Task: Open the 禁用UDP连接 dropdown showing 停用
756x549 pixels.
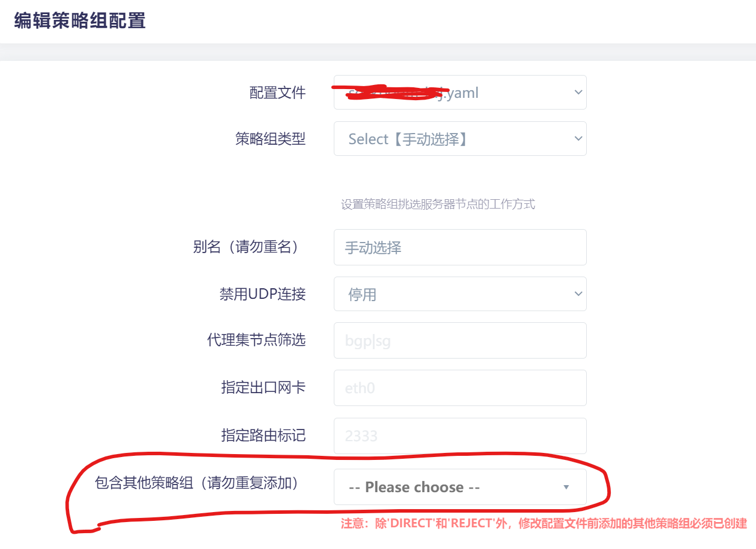Action: click(x=460, y=294)
